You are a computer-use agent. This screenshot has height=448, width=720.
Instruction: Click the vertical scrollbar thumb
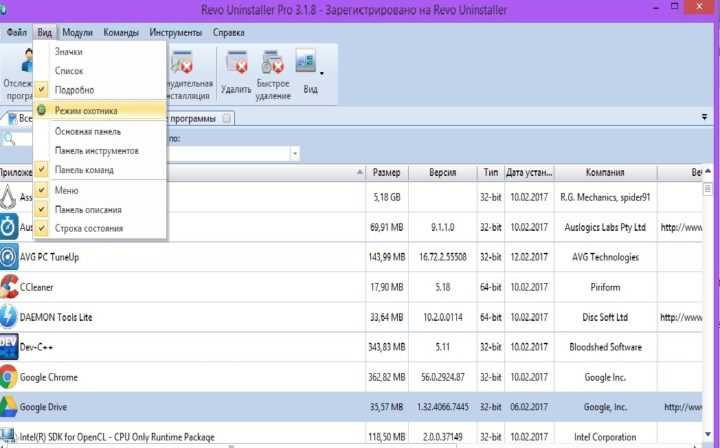(x=708, y=189)
